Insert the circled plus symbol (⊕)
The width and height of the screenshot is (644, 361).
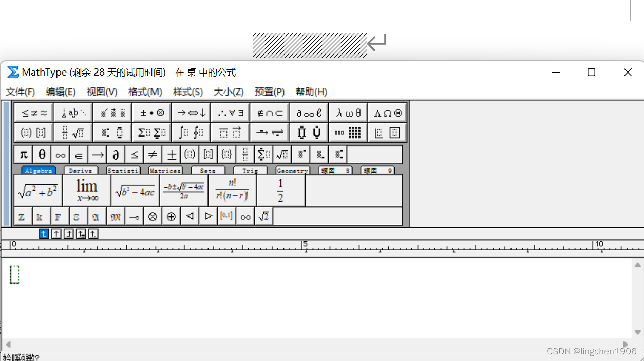(x=171, y=216)
